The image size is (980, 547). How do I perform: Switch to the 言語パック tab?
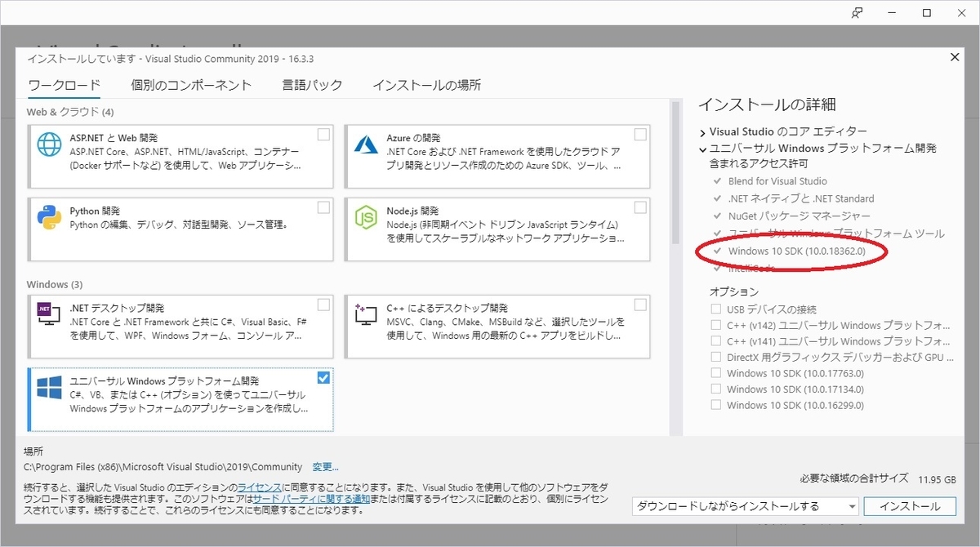[x=312, y=85]
